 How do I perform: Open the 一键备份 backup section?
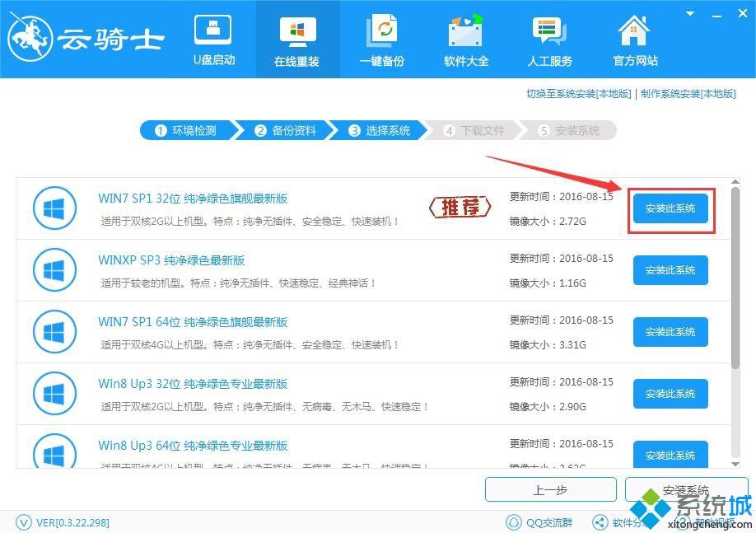(x=381, y=40)
